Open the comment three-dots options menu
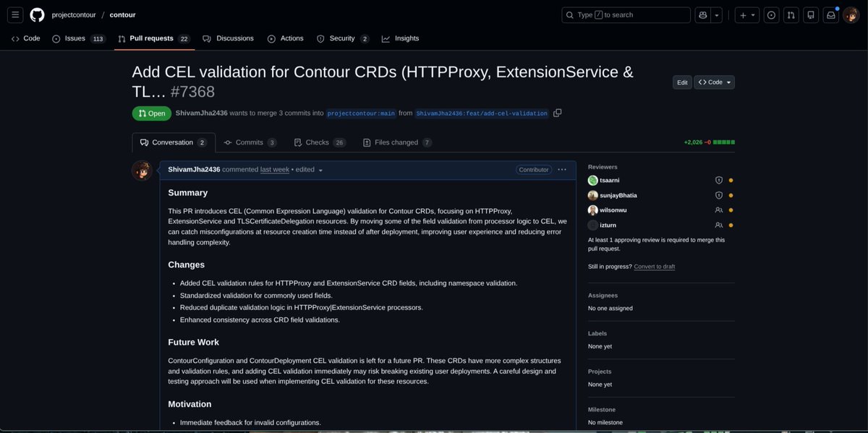This screenshot has width=868, height=433. point(562,169)
